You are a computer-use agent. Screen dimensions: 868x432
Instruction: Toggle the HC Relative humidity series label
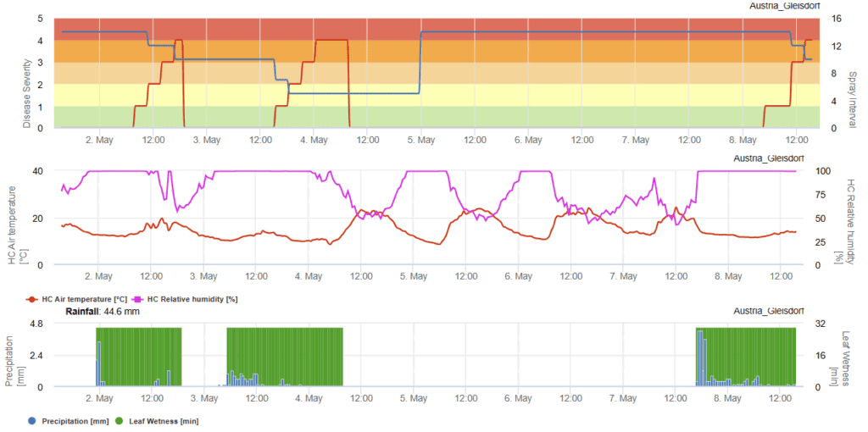click(192, 299)
